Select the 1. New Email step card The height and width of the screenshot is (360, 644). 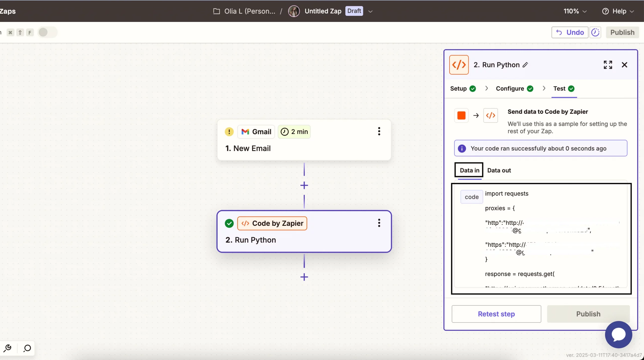coord(304,140)
